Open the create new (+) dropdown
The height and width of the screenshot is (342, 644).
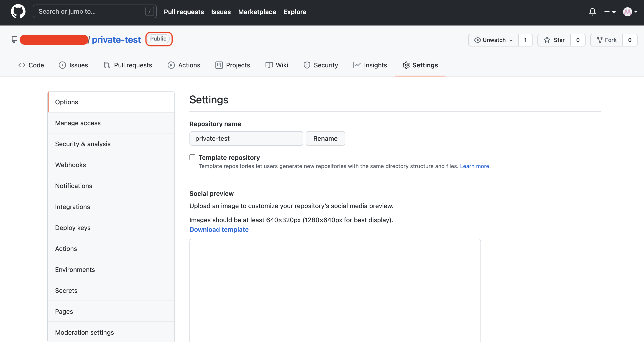tap(609, 12)
